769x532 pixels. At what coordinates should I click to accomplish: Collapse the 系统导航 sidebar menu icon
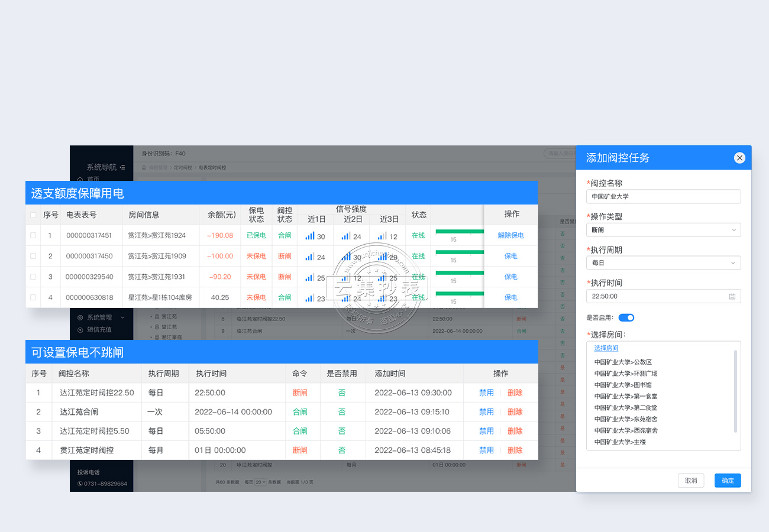click(x=122, y=167)
